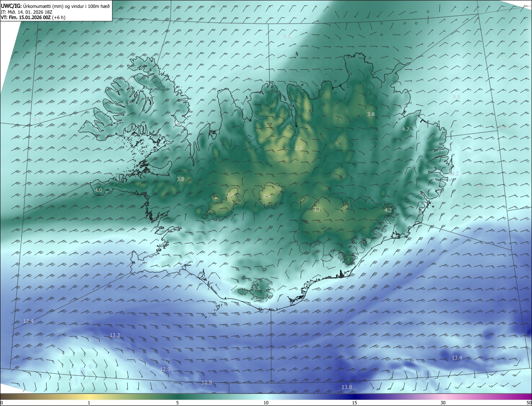Click the '50' tick on the color scale
This screenshot has width=532, height=406.
click(x=529, y=403)
